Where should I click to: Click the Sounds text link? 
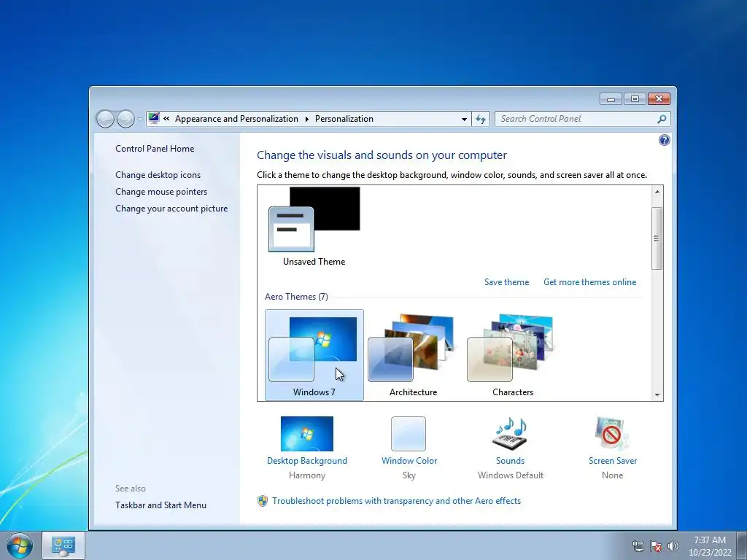[x=510, y=461]
